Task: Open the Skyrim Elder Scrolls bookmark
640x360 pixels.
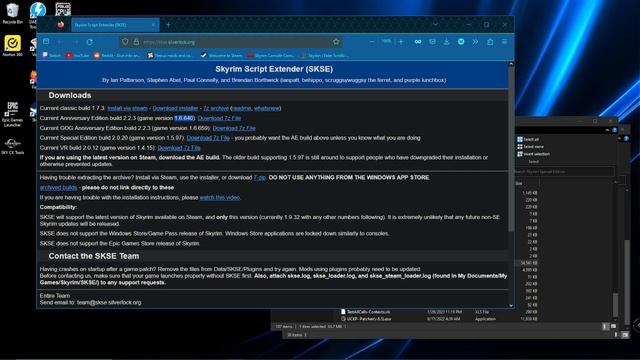Action: point(324,55)
